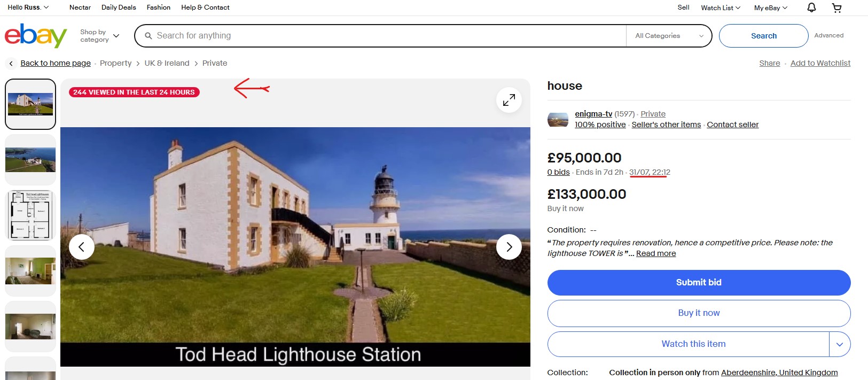Click the Submit bid button

click(699, 283)
